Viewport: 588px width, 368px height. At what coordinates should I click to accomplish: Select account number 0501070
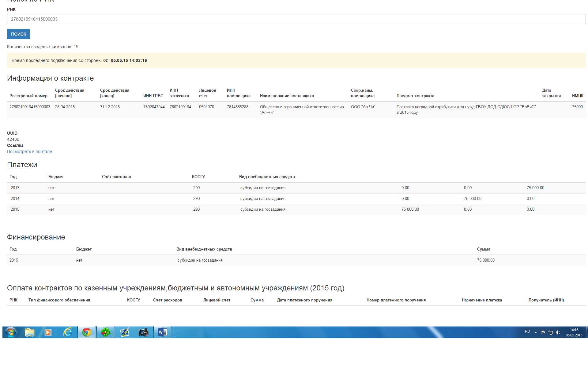tap(207, 107)
